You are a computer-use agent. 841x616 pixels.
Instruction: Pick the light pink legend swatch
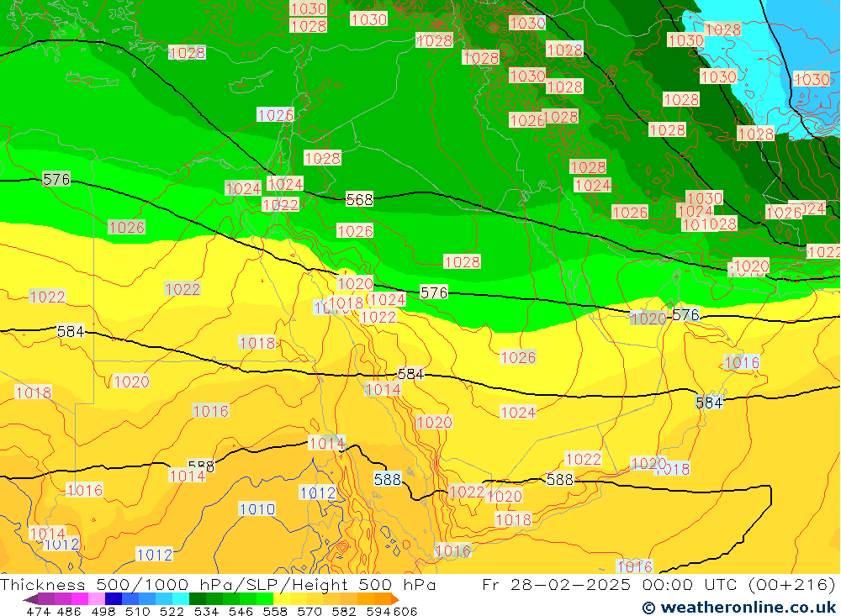[97, 599]
